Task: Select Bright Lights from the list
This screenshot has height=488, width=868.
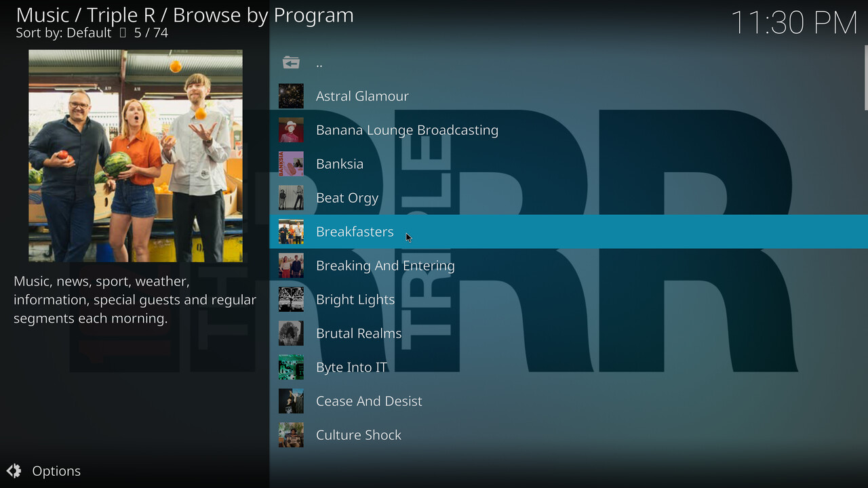Action: 355,300
